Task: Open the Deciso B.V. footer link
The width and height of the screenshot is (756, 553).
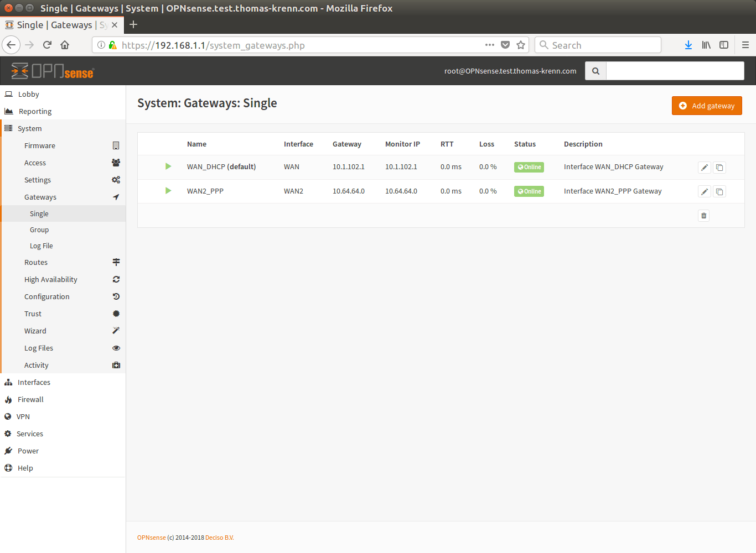Action: [x=219, y=538]
